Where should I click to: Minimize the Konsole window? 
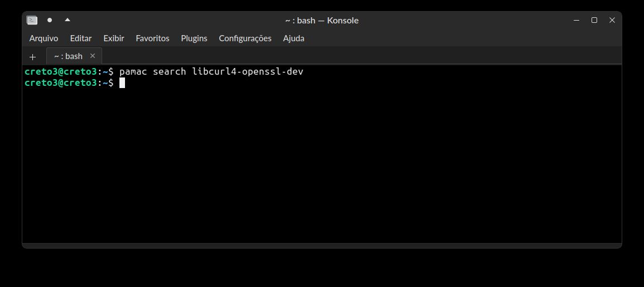[x=576, y=20]
